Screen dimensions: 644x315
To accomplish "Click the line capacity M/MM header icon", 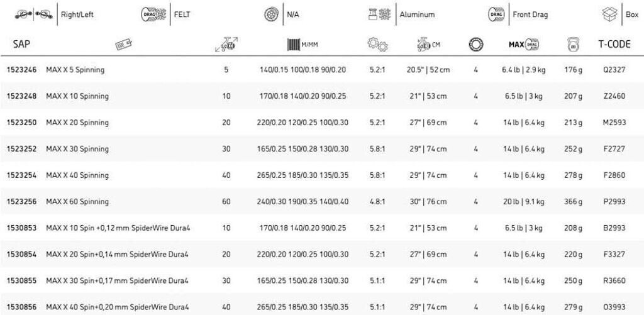I will [303, 45].
